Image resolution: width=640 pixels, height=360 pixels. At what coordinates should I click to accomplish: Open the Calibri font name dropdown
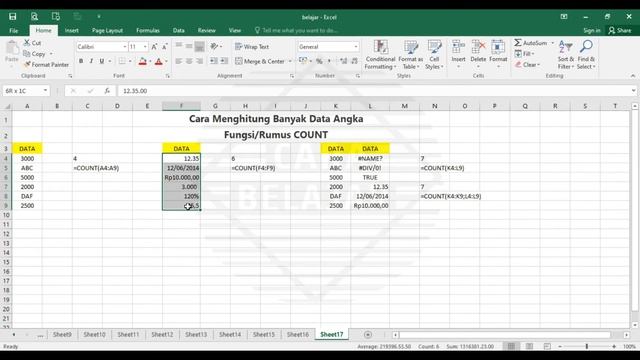pos(124,47)
